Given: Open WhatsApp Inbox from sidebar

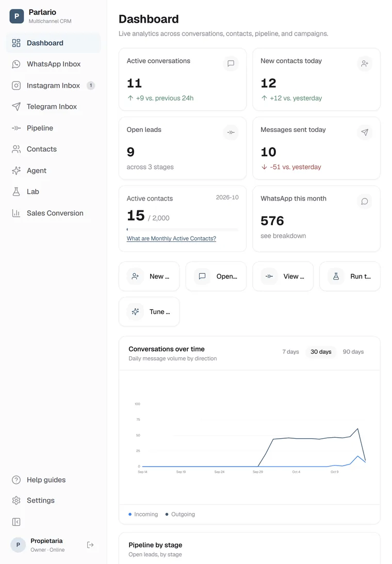Looking at the screenshot, I should (53, 64).
